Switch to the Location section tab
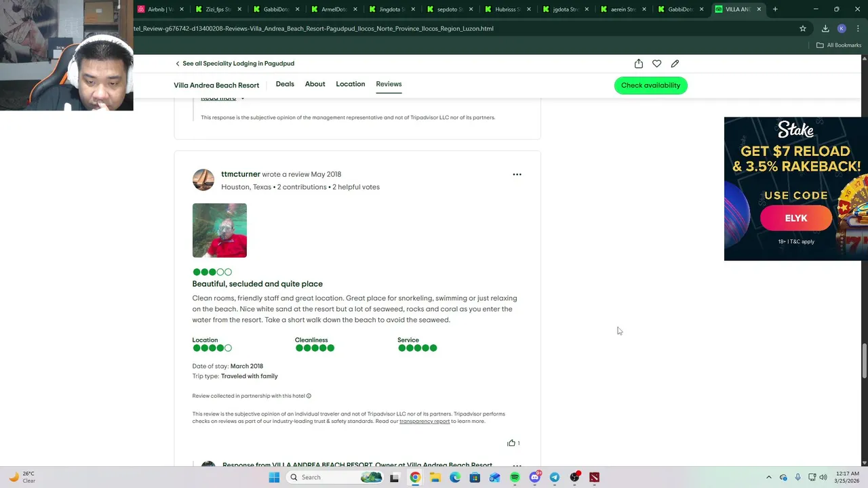The height and width of the screenshot is (488, 868). 351,84
